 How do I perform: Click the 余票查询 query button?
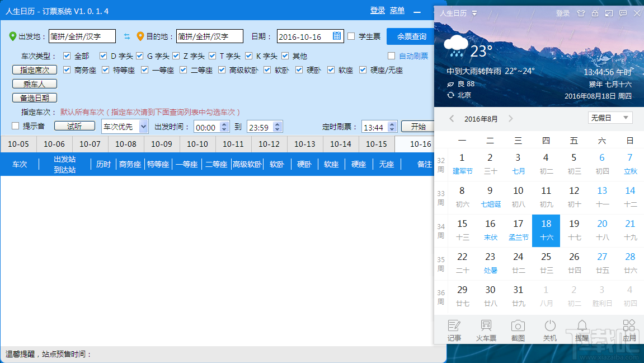(x=411, y=36)
